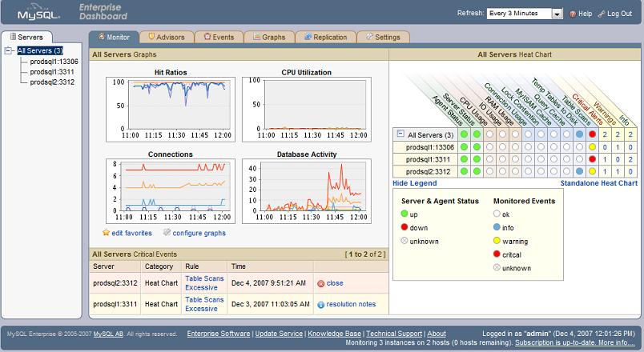Click the close icon for prodsql2:3312 event
The height and width of the screenshot is (352, 644).
[x=321, y=283]
